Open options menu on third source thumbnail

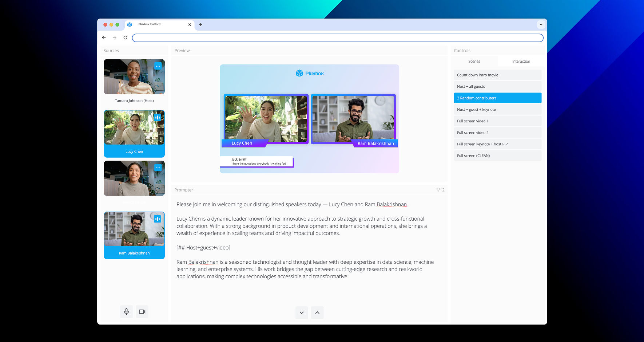click(x=158, y=168)
